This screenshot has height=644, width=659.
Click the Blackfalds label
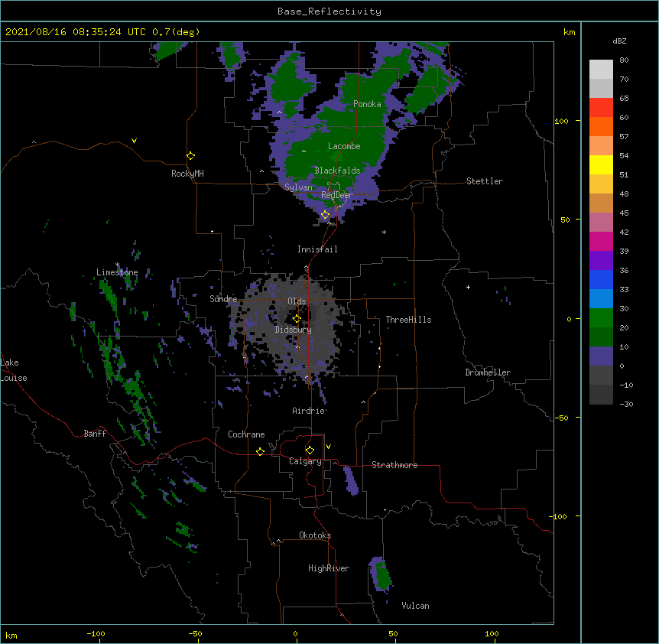[337, 171]
